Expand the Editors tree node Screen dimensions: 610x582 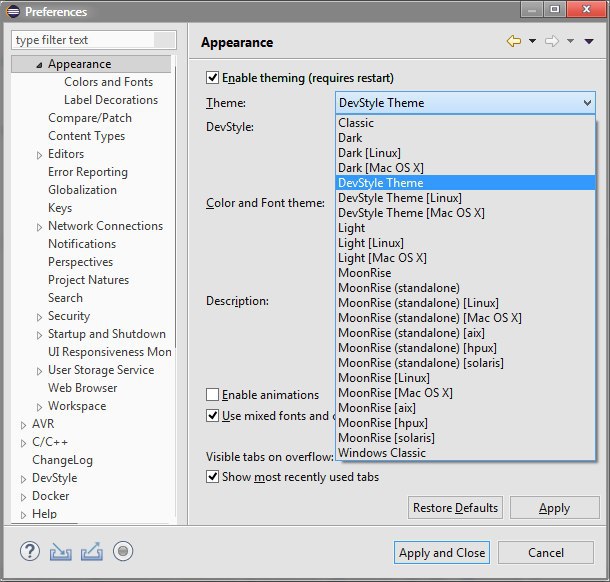(39, 155)
